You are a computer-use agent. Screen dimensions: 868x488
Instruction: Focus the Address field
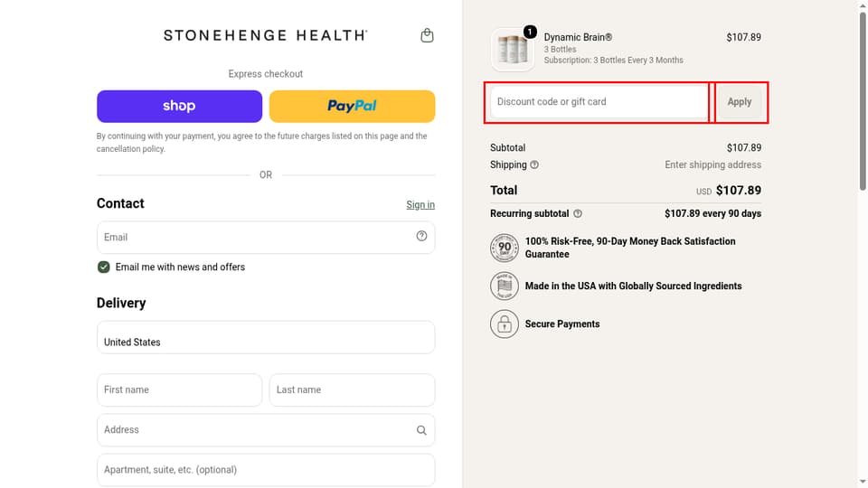point(266,430)
